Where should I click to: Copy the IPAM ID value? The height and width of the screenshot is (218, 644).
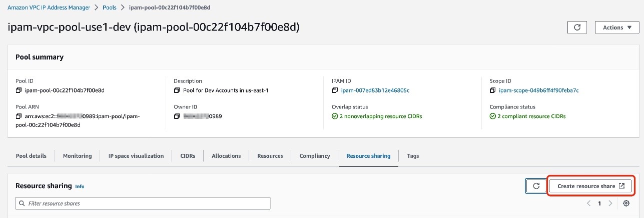click(x=335, y=90)
